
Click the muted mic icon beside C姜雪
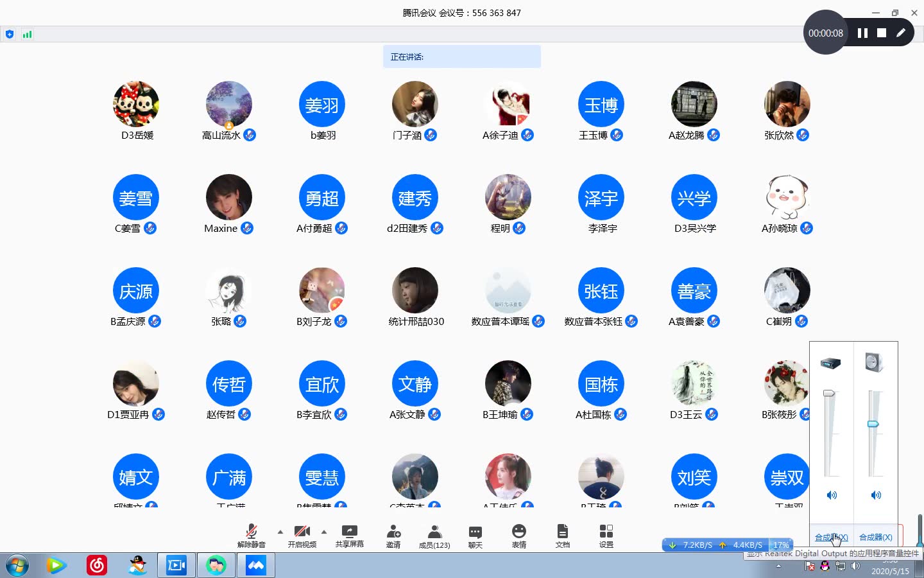(x=150, y=228)
